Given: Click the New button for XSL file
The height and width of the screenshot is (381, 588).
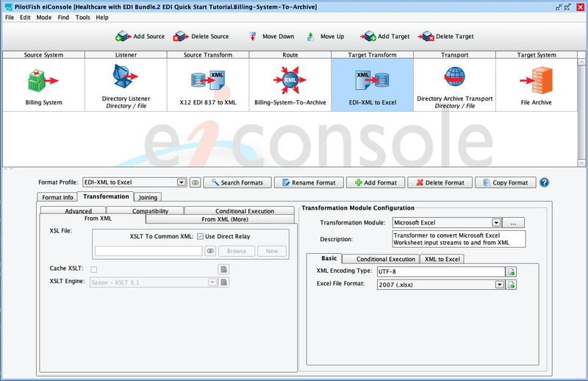Looking at the screenshot, I should click(272, 251).
